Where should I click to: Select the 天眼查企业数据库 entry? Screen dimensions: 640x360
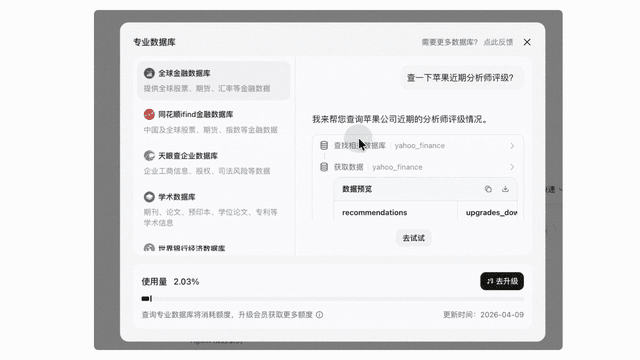click(x=213, y=163)
